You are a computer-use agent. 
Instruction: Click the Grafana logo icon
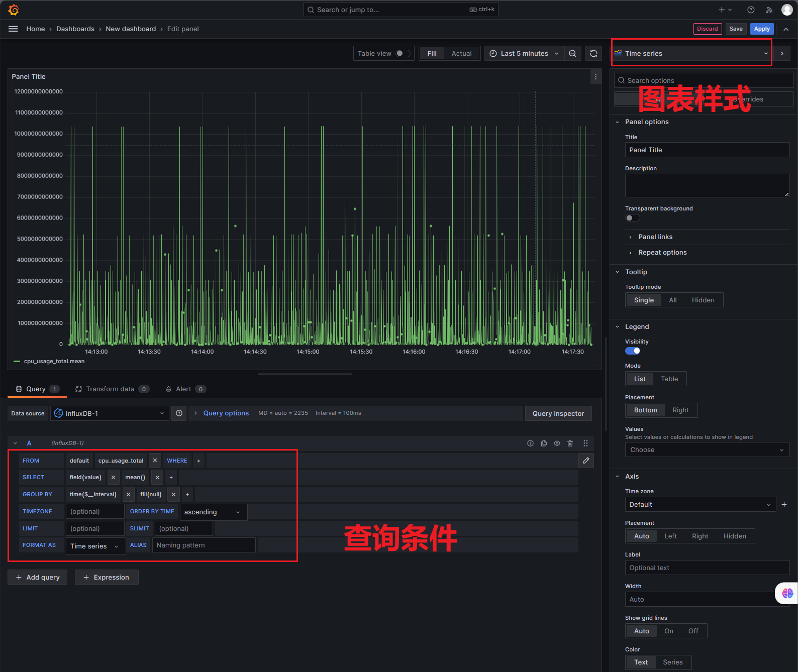(x=14, y=10)
